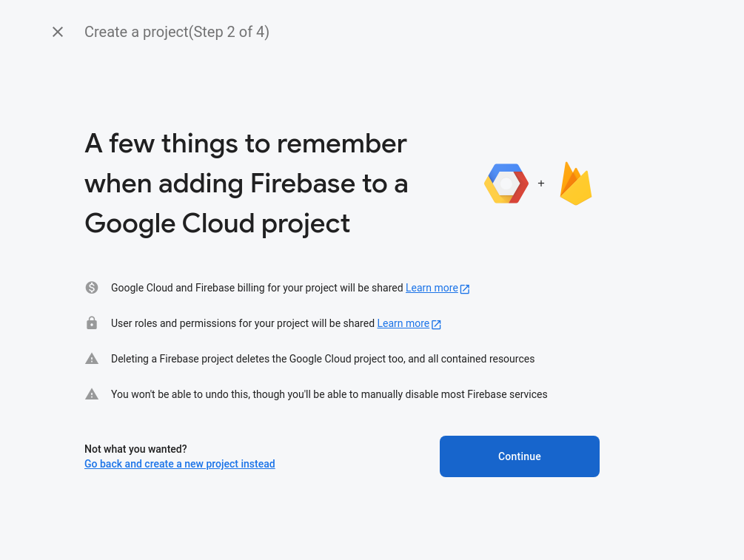Click the dollar billing icon
Screen dimensions: 744x560
(x=92, y=288)
